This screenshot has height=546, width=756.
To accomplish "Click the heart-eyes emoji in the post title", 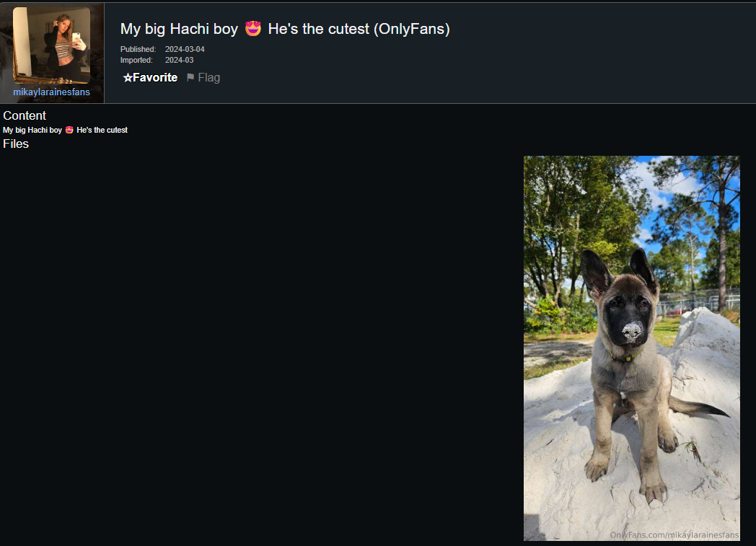I will 252,29.
